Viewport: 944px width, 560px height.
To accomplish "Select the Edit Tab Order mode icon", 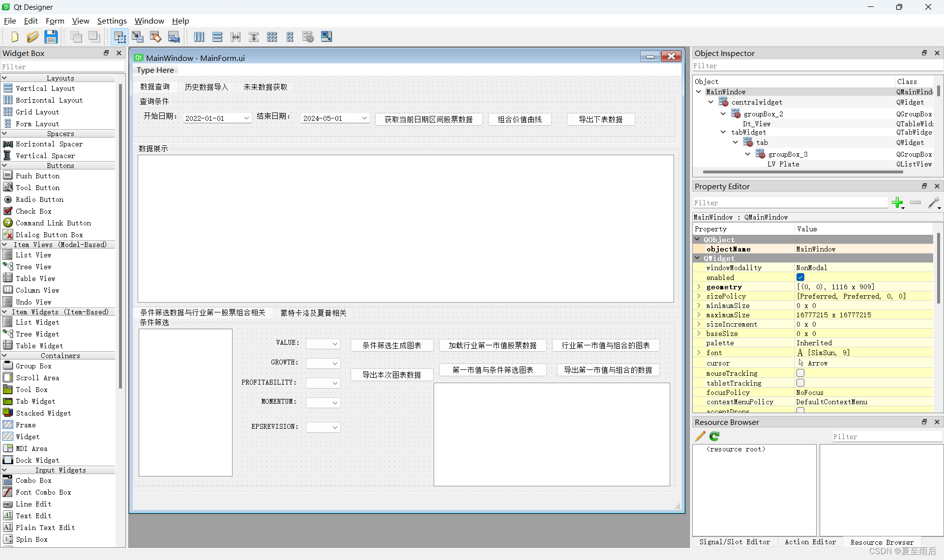I will 174,37.
